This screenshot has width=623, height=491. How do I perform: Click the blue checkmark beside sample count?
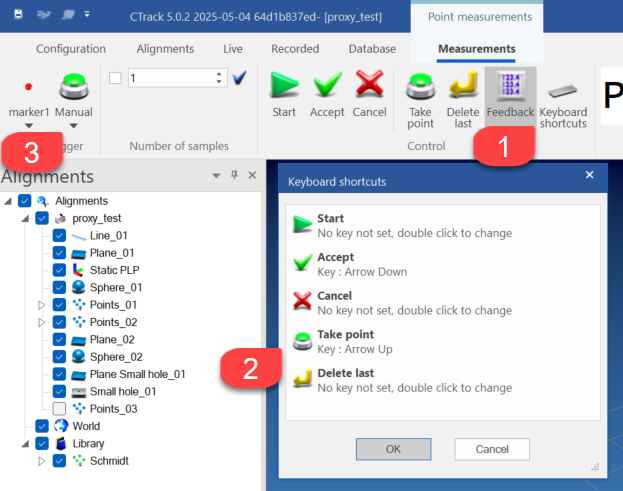point(240,78)
